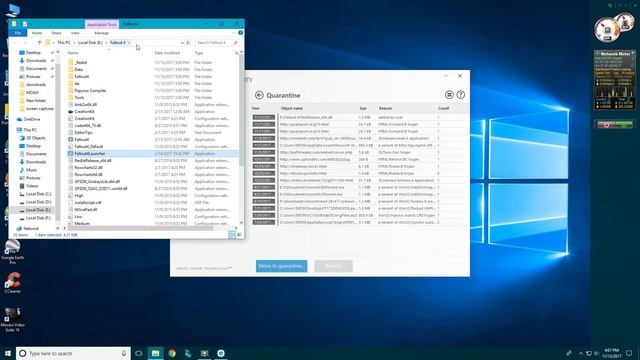
Task: Open the View ribbon tab in Explorer
Action: tap(75, 33)
